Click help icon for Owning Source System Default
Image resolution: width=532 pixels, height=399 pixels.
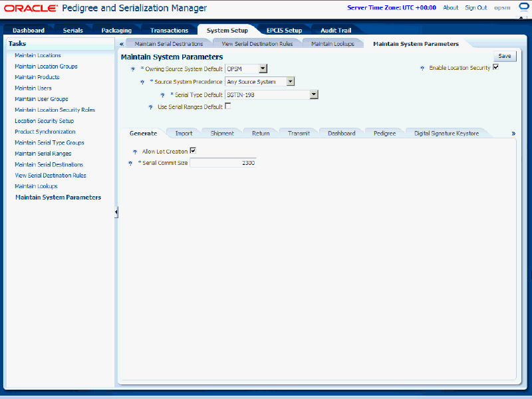pos(133,69)
